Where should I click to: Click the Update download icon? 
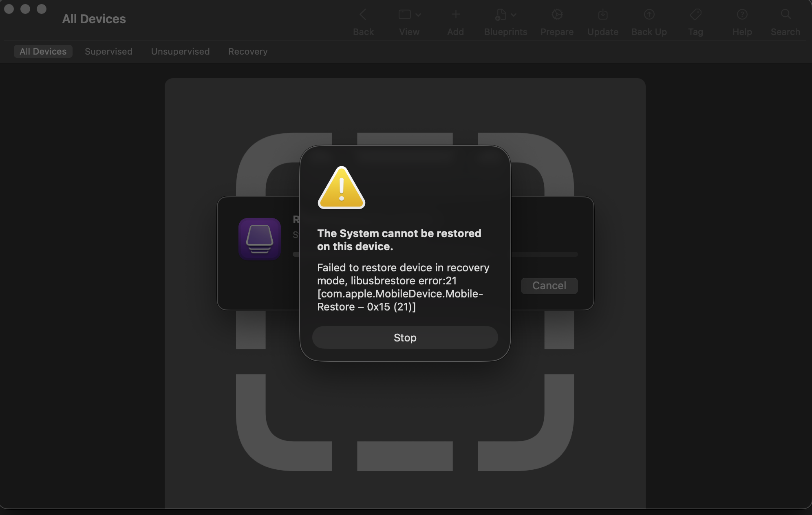point(603,15)
